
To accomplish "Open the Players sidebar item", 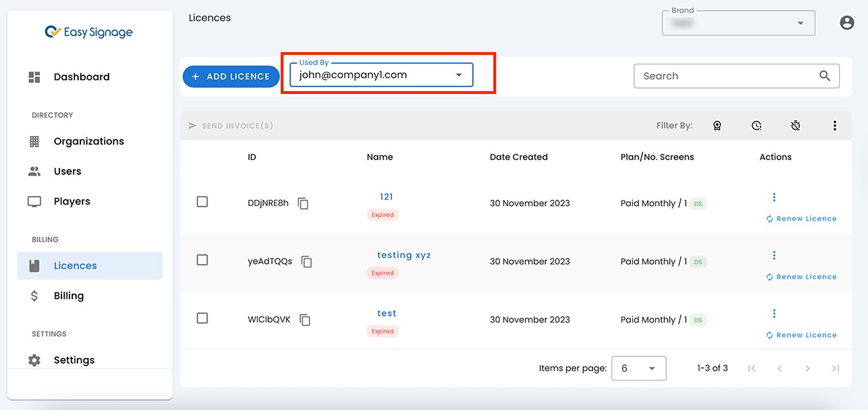I will 72,202.
